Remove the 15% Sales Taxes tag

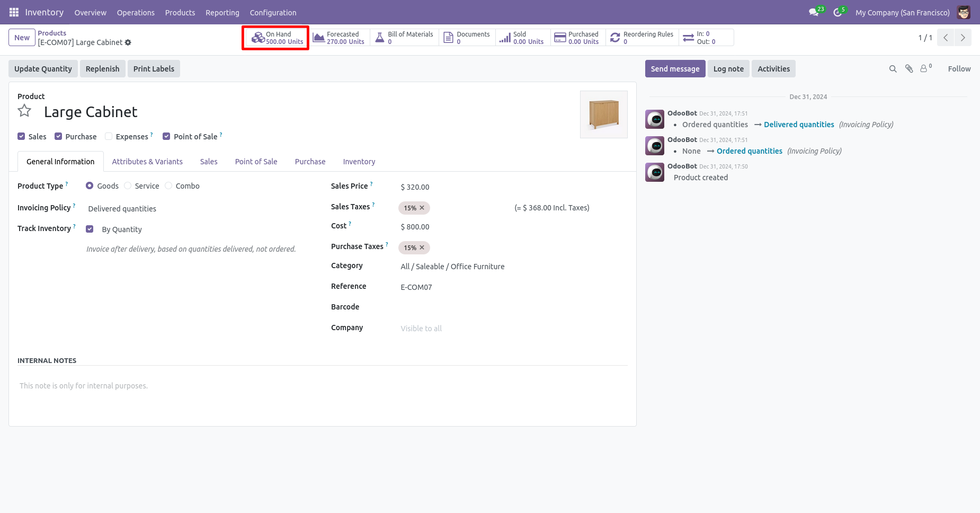click(422, 208)
